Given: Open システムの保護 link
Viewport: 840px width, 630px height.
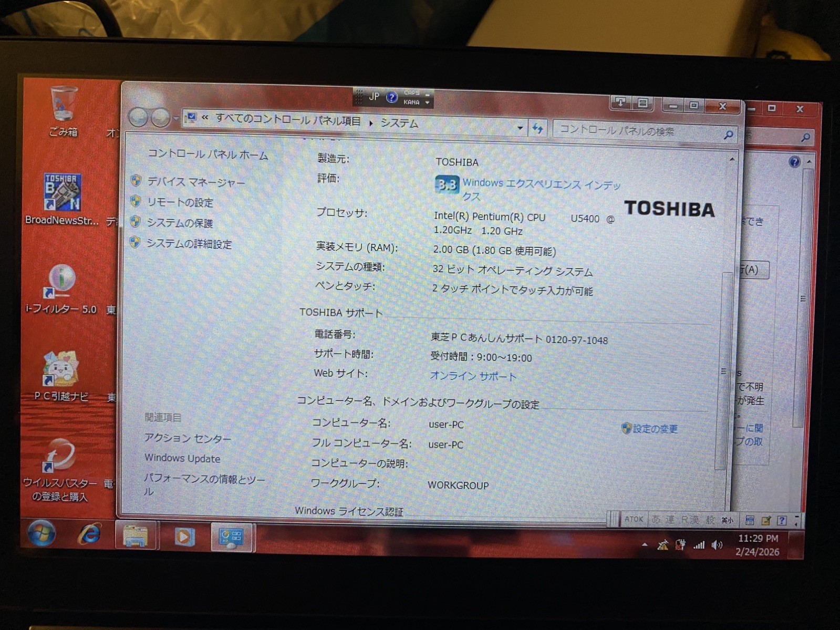Looking at the screenshot, I should (180, 223).
